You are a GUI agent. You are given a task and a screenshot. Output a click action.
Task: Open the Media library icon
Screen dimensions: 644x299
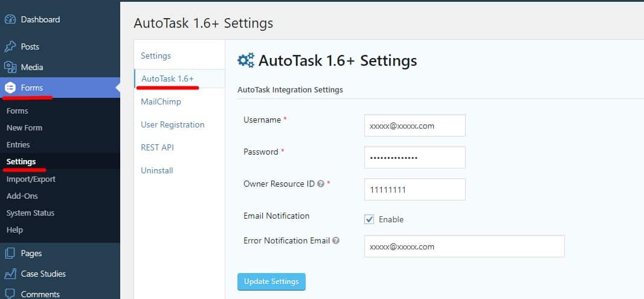[x=10, y=67]
